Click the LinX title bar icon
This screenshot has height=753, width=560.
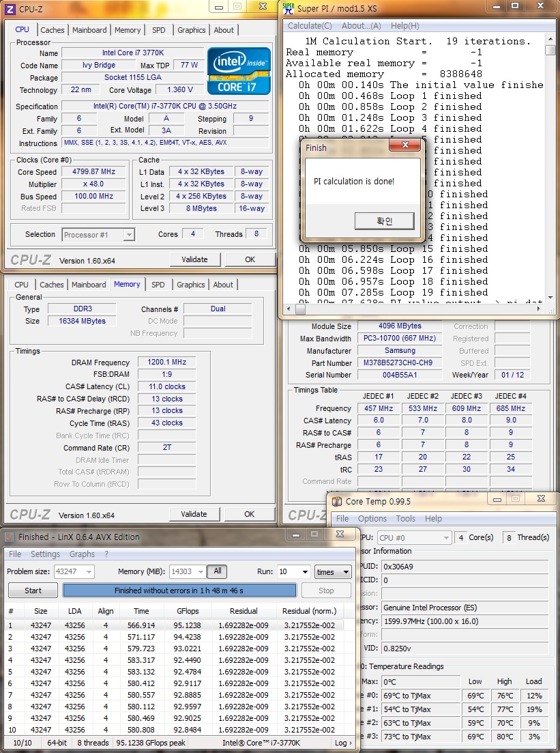coord(9,537)
